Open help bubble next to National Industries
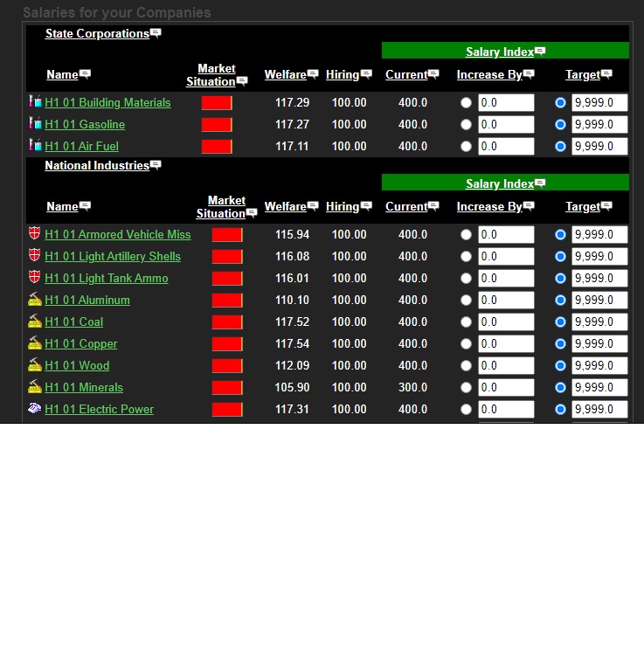This screenshot has width=644, height=664. [156, 165]
